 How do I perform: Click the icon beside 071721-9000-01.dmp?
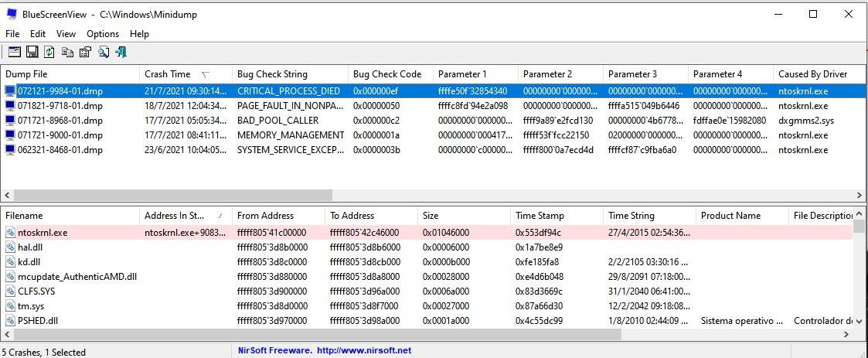[x=11, y=135]
